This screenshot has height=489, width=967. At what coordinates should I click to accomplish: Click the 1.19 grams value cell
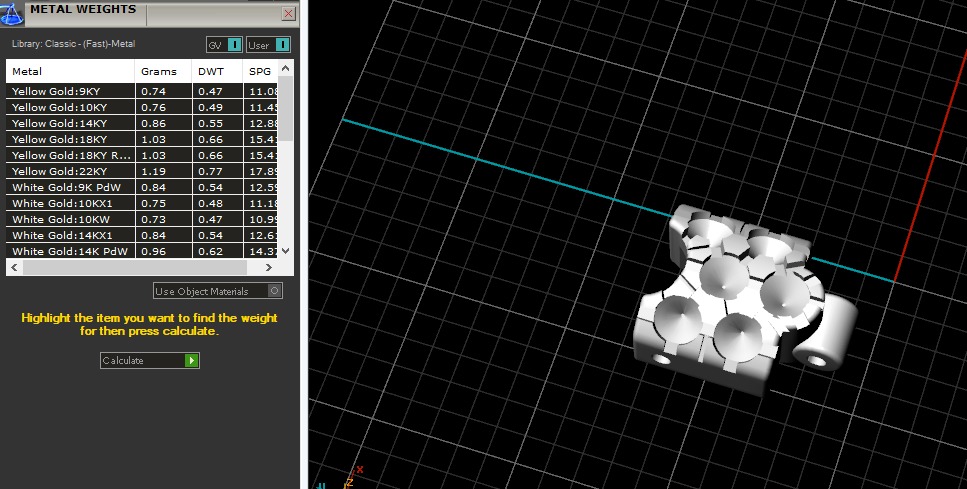point(163,171)
